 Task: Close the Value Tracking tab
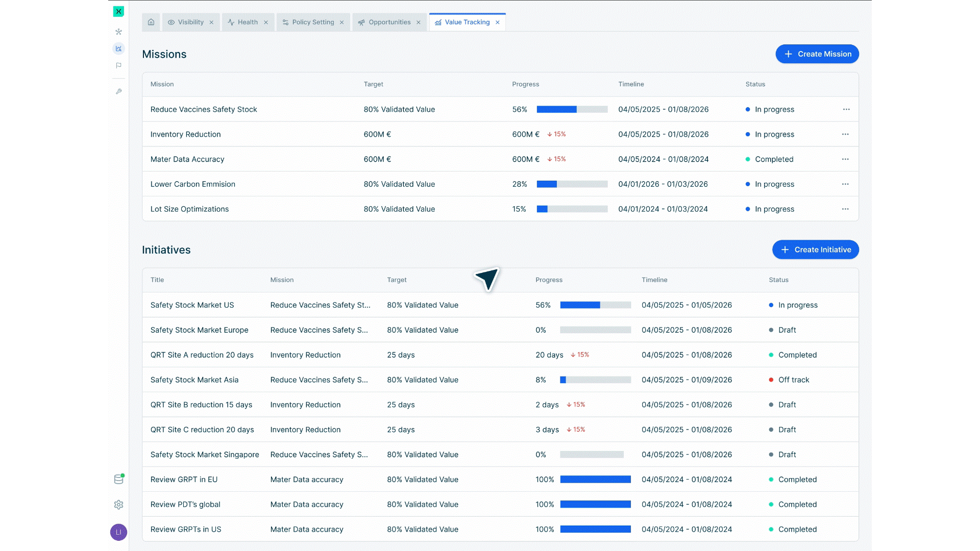coord(498,22)
